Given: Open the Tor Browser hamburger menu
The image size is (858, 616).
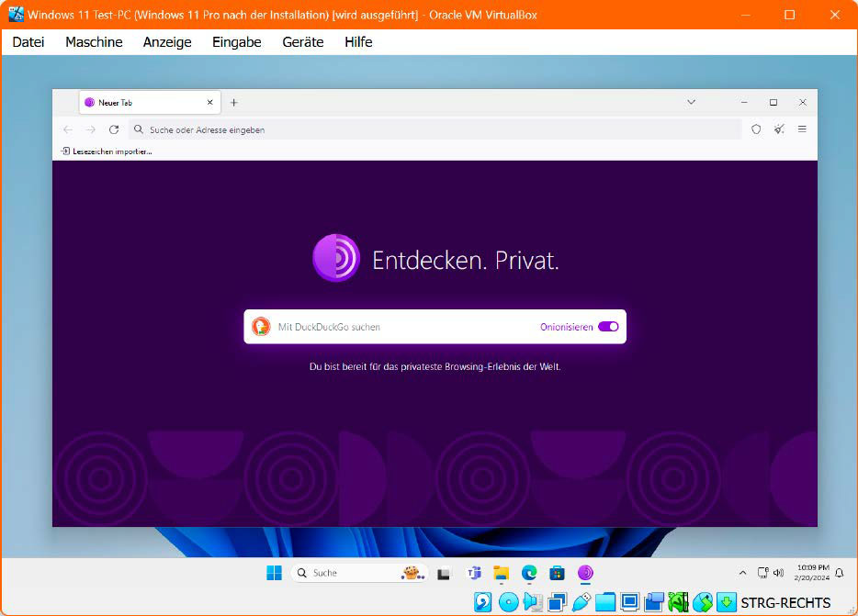Looking at the screenshot, I should pyautogui.click(x=802, y=129).
